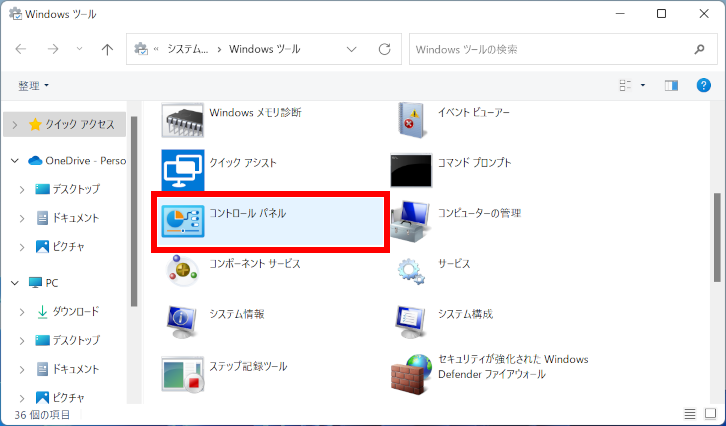Refresh the Windows ツール folder

tap(384, 49)
